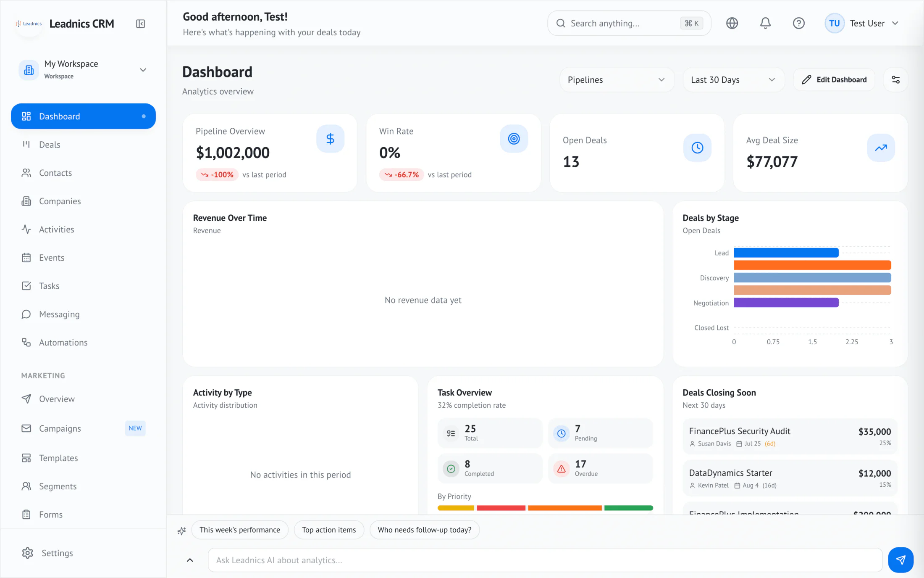Open Segments in sidebar

83,486
